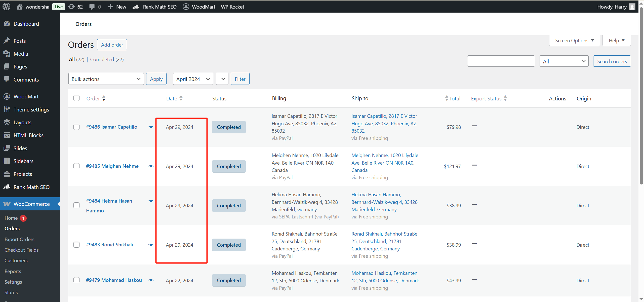Expand the Screen Options panel
The image size is (644, 302).
pyautogui.click(x=574, y=40)
